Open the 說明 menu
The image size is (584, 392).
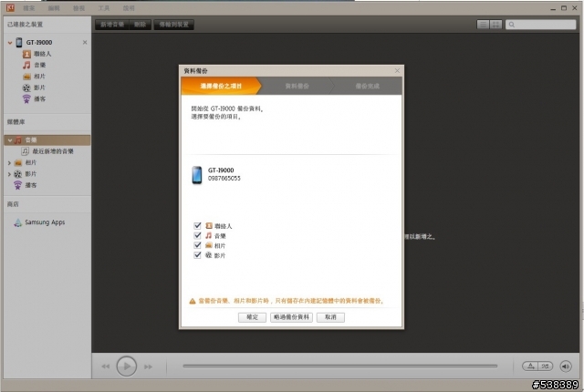pyautogui.click(x=129, y=8)
